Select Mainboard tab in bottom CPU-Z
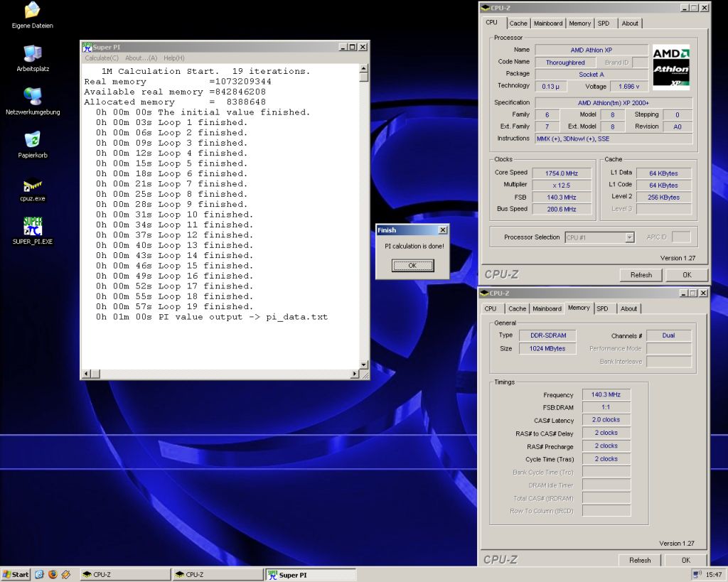 [x=547, y=308]
